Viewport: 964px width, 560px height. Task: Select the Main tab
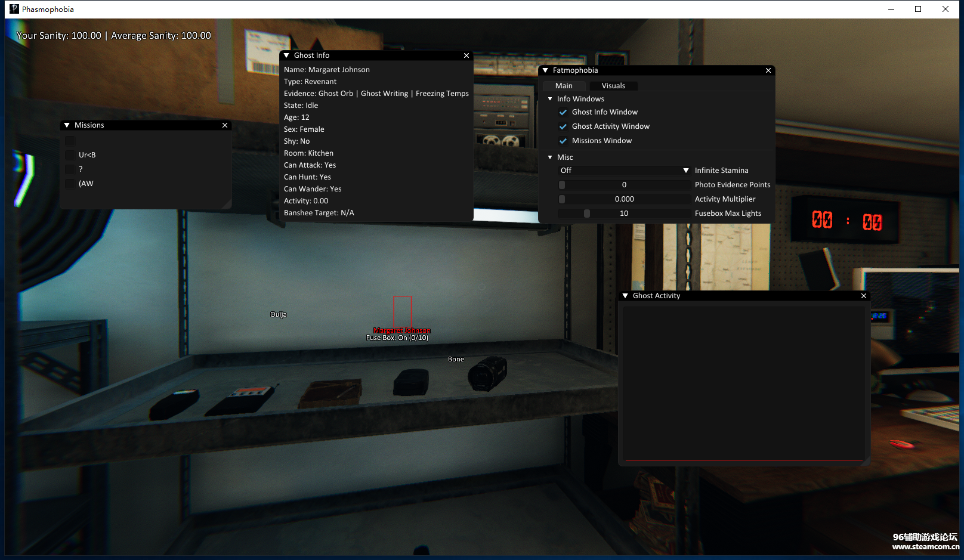pyautogui.click(x=564, y=86)
